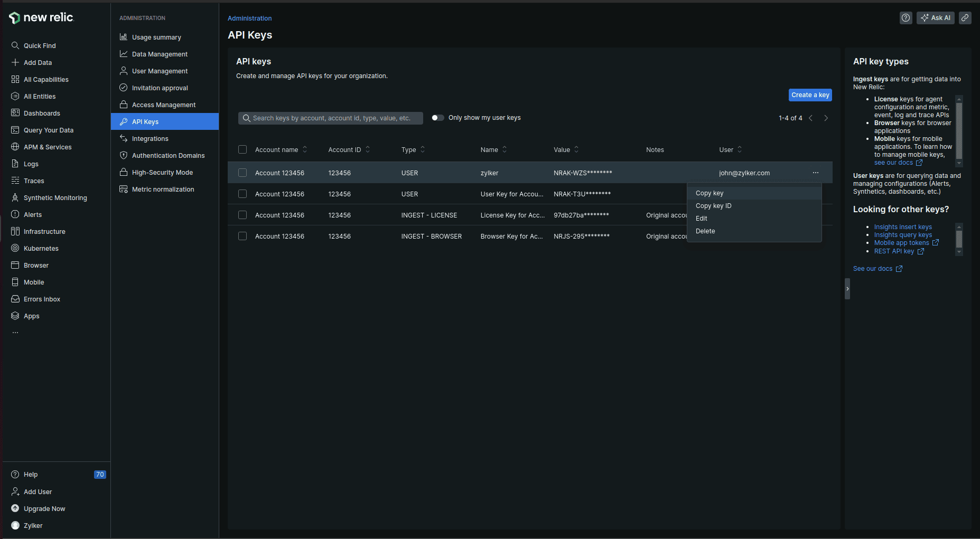This screenshot has height=539, width=980.
Task: Open the Insights insert keys link
Action: [x=902, y=227]
